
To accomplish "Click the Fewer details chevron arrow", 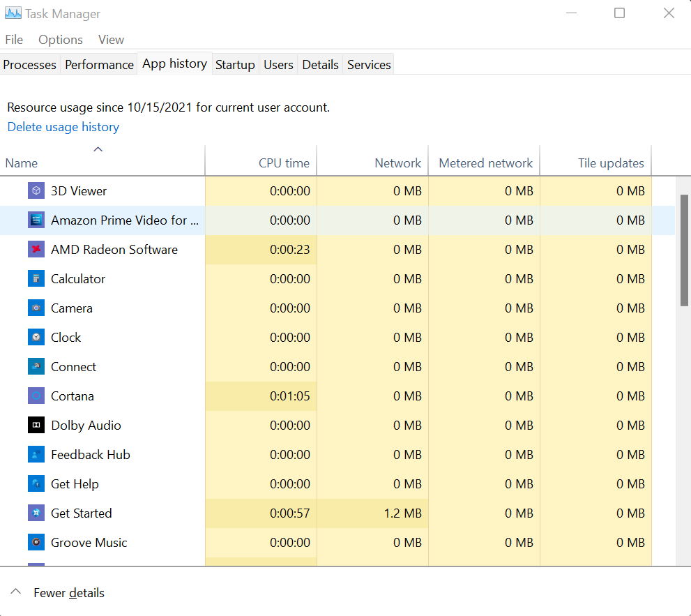I will [16, 592].
